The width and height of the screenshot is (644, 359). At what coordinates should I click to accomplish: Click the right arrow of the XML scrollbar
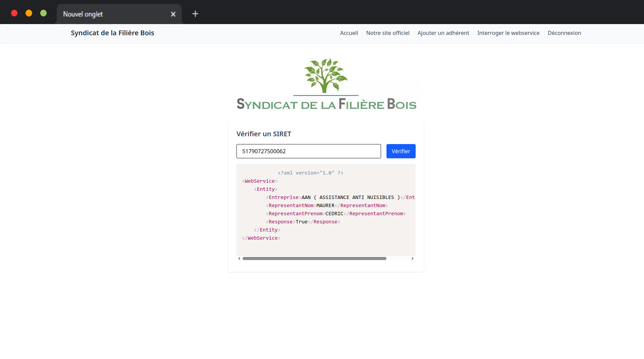[413, 259]
